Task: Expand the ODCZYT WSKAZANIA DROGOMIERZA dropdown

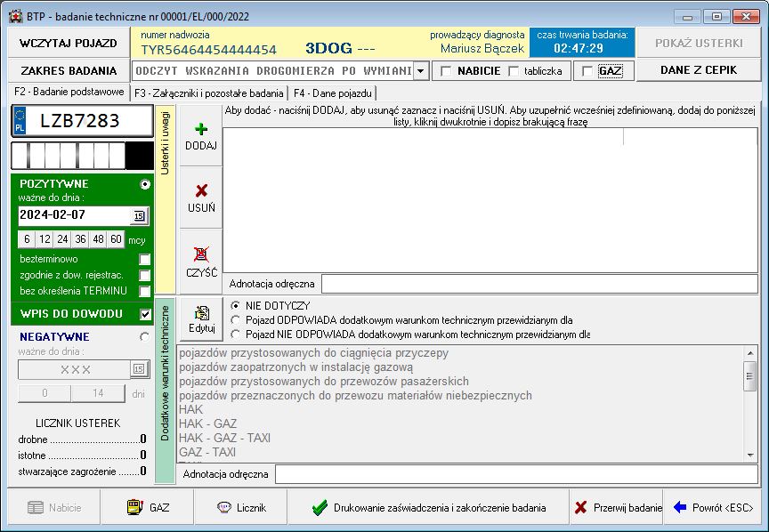Action: coord(420,71)
